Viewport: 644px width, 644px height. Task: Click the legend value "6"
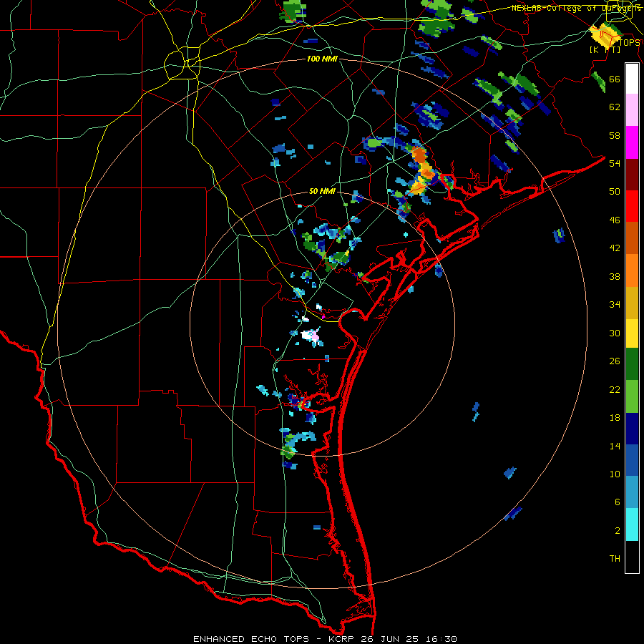point(618,502)
